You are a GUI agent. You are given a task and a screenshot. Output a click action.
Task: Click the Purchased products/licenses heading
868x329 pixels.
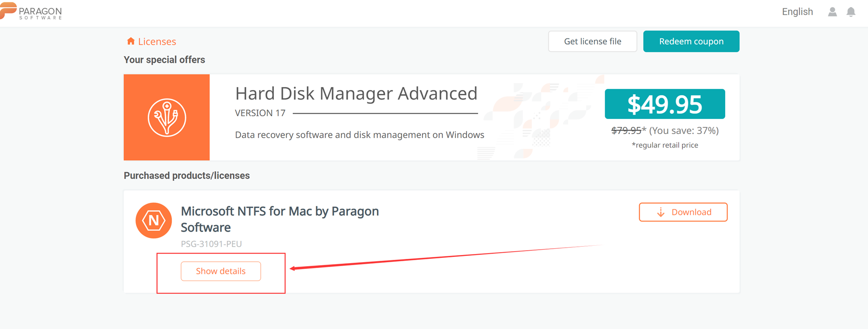click(187, 176)
